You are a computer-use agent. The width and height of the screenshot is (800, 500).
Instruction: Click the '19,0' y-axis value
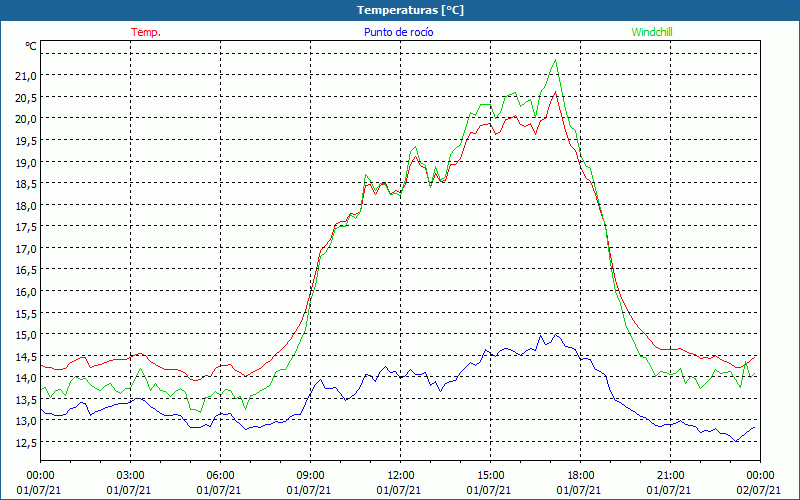[27, 162]
